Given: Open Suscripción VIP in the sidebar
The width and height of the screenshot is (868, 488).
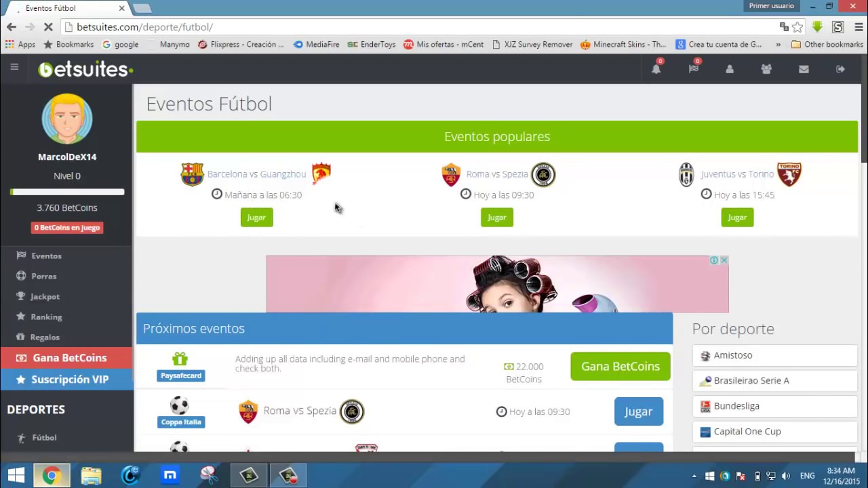Looking at the screenshot, I should tap(66, 380).
